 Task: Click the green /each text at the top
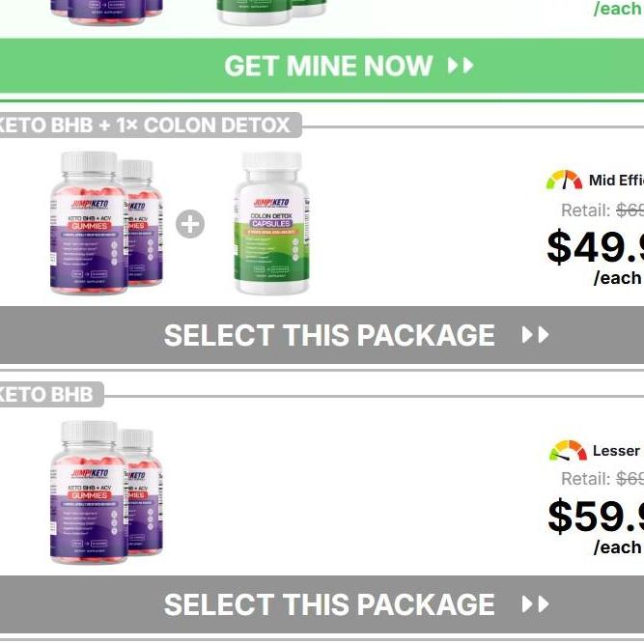pos(618,9)
